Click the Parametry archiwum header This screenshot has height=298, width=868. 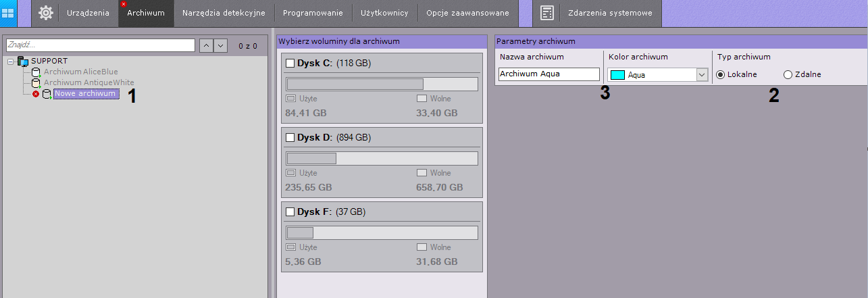pyautogui.click(x=681, y=41)
